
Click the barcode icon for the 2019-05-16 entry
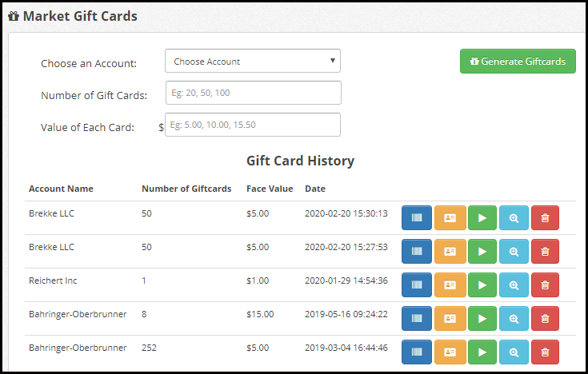[416, 318]
